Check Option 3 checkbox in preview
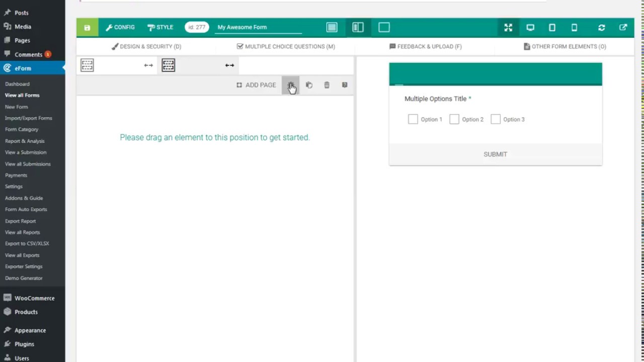 pyautogui.click(x=496, y=119)
